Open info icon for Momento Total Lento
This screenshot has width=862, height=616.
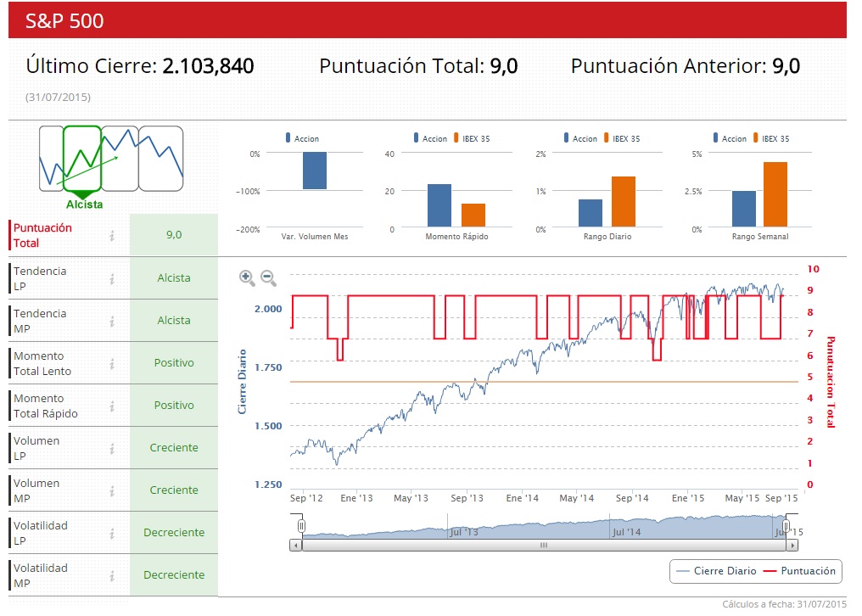pyautogui.click(x=112, y=363)
